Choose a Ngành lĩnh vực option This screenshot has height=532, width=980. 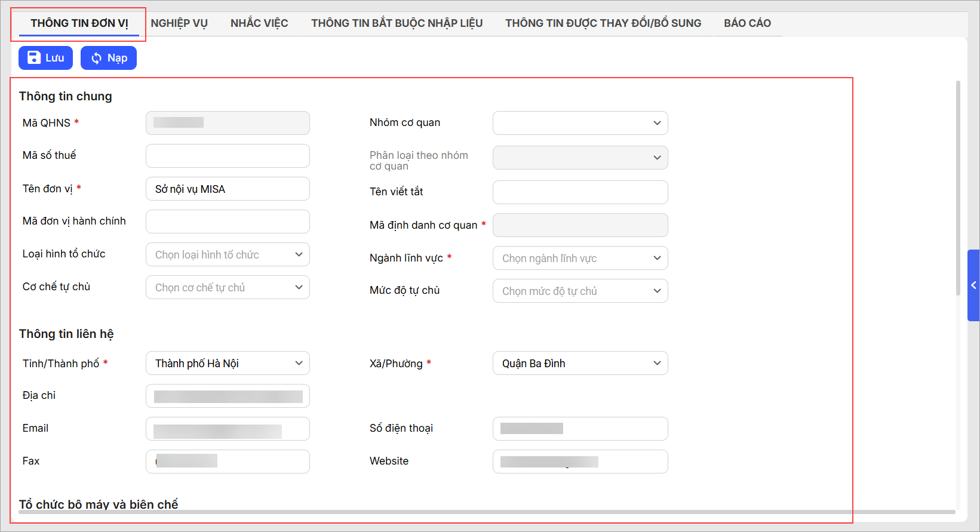coord(580,258)
